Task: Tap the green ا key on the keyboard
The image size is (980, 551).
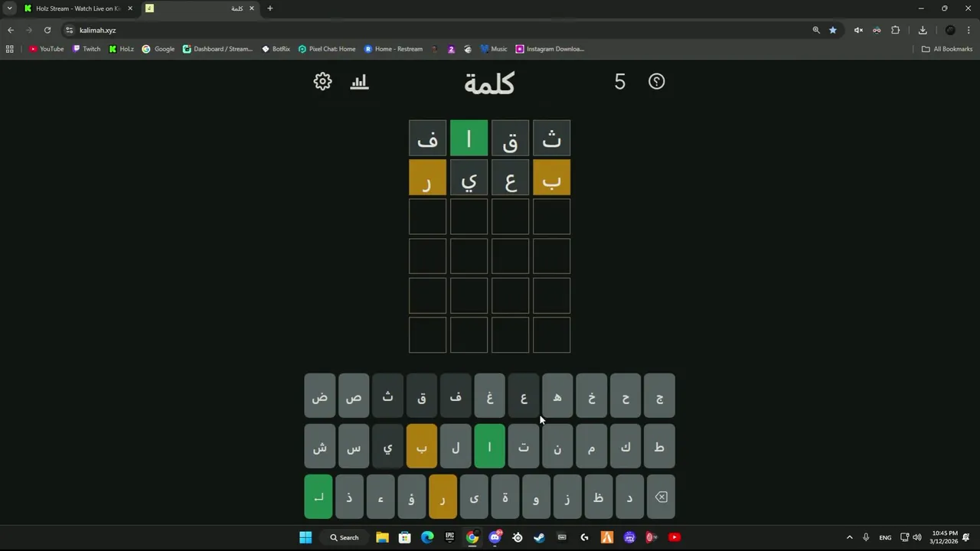Action: tap(489, 446)
